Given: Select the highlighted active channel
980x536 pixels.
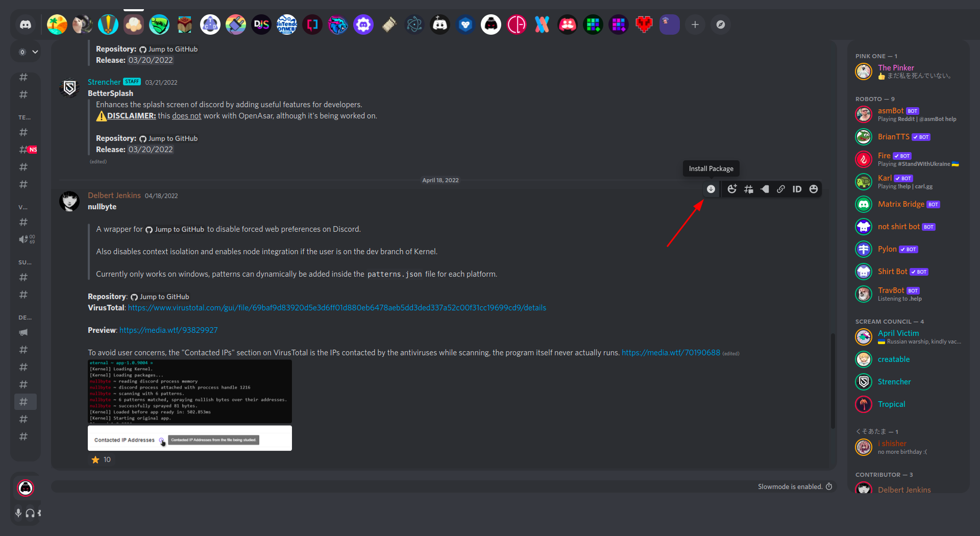Looking at the screenshot, I should click(x=26, y=402).
